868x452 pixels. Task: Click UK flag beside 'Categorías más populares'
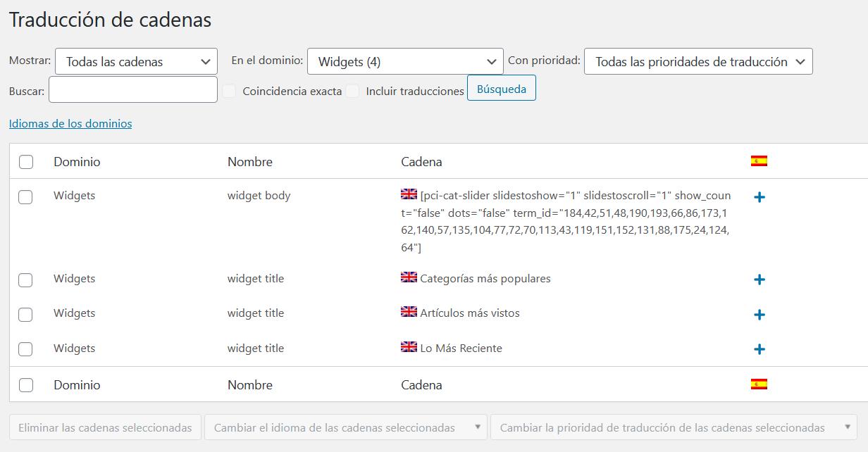(409, 277)
